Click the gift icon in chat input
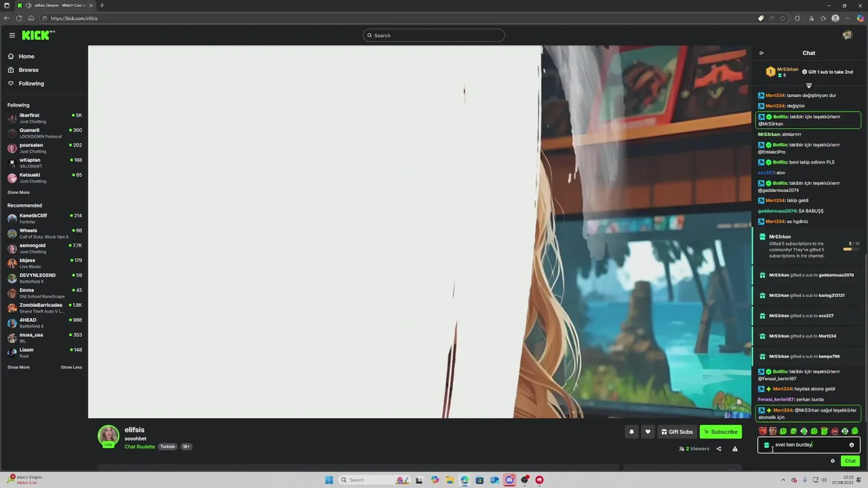The width and height of the screenshot is (868, 488). 767,445
